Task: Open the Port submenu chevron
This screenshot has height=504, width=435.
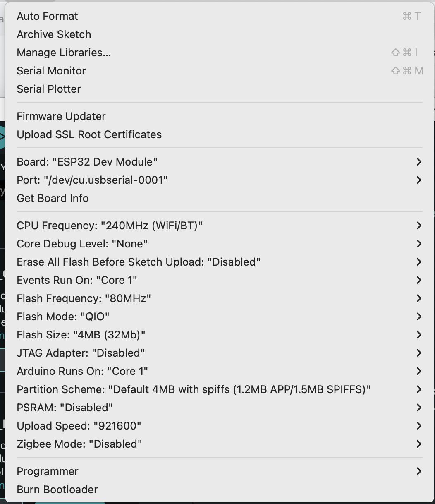Action: [x=418, y=180]
